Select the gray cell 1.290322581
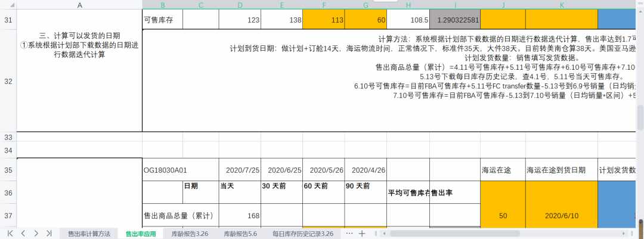Screen dimensions: 644x239 [454, 19]
